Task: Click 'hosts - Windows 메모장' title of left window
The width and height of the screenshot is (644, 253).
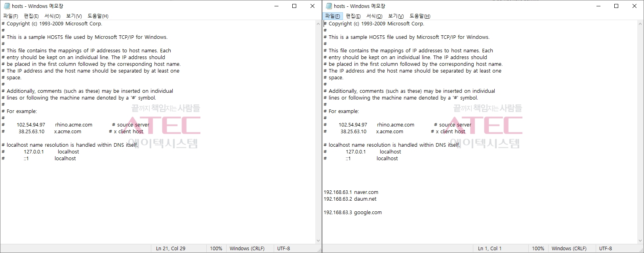Action: (x=37, y=6)
